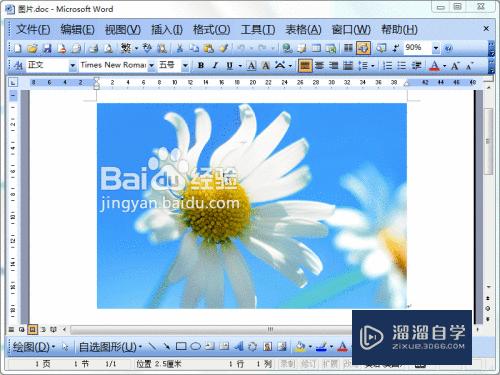Apply the red font color A button
The width and height of the screenshot is (500, 375).
(x=434, y=66)
